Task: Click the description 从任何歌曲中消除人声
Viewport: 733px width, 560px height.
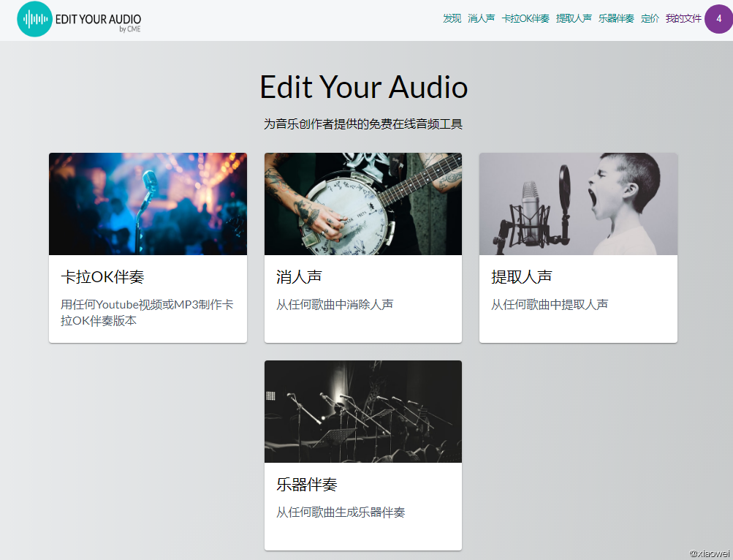Action: click(x=335, y=305)
